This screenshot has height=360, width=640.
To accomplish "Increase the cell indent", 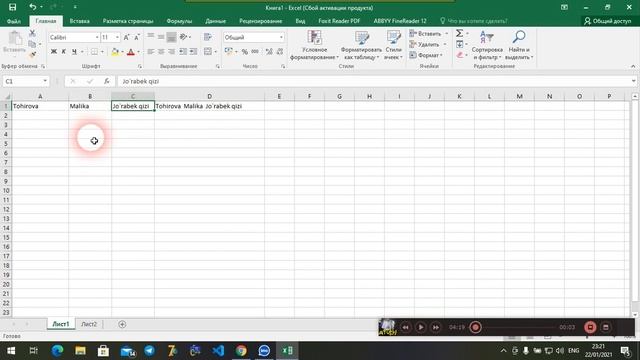I will click(x=193, y=51).
